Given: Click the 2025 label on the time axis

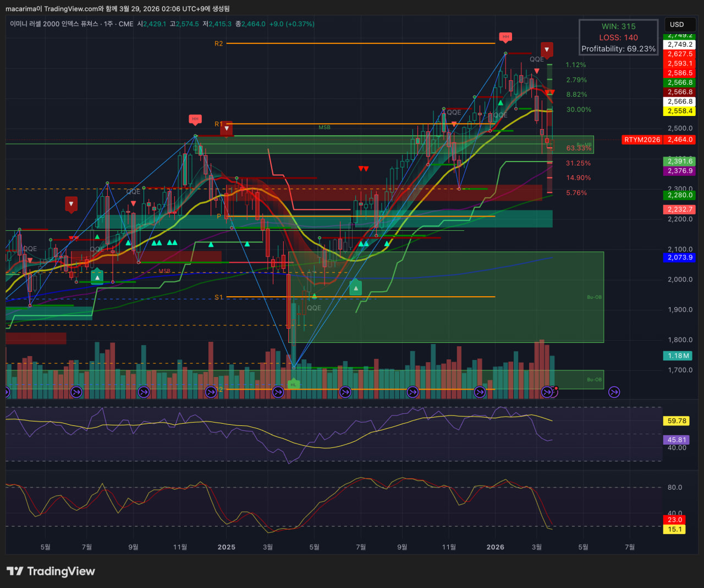Looking at the screenshot, I should click(226, 547).
